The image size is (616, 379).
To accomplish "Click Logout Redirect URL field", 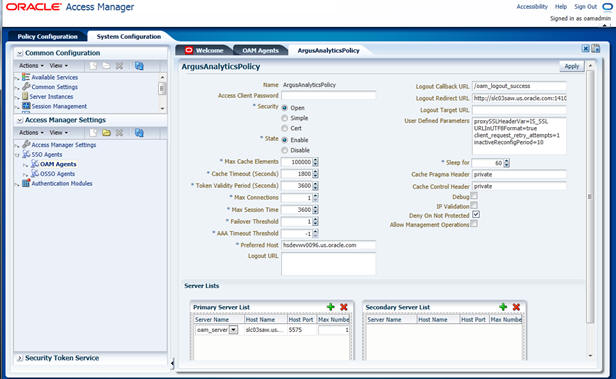I will pyautogui.click(x=519, y=98).
